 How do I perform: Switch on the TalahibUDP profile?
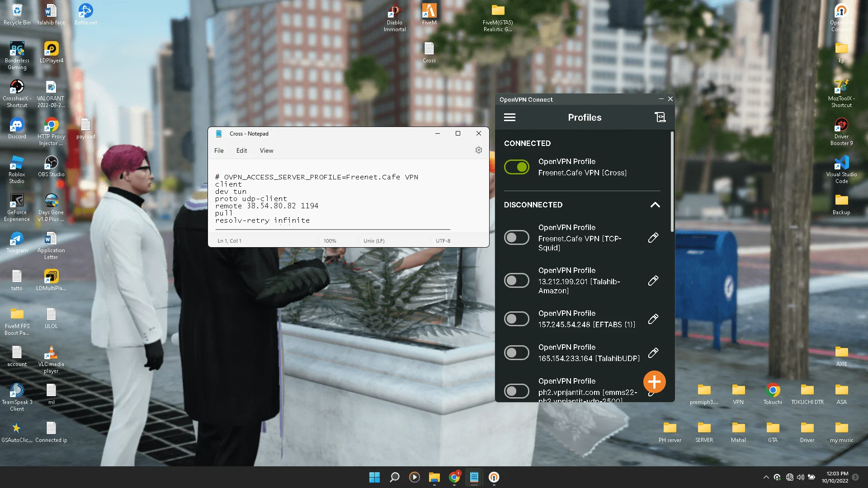click(517, 353)
